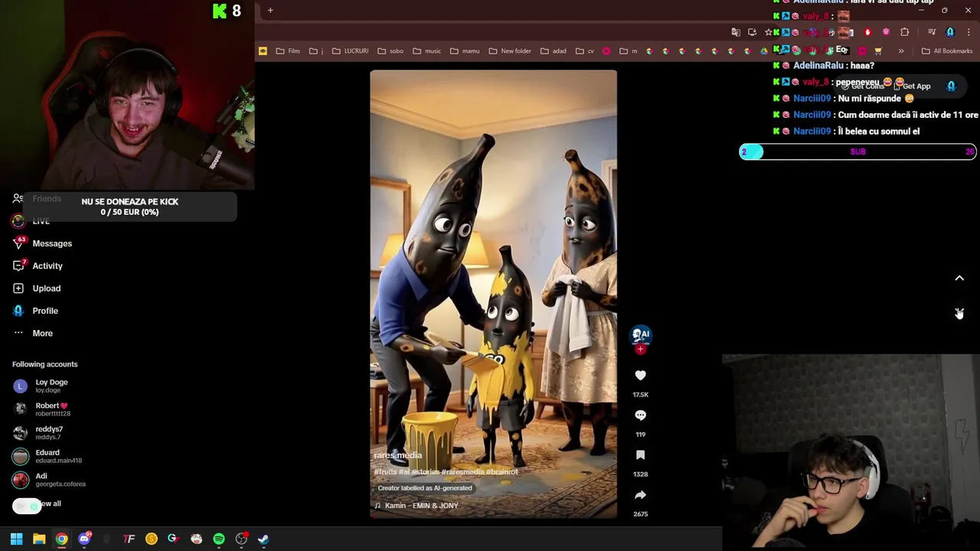
Task: Click the playing video in the center
Action: click(493, 294)
